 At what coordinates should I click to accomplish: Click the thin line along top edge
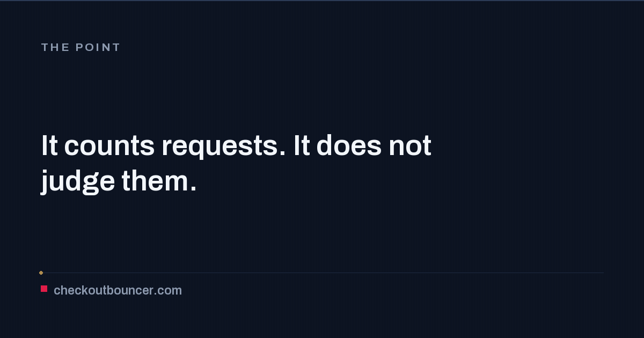(322, 1)
